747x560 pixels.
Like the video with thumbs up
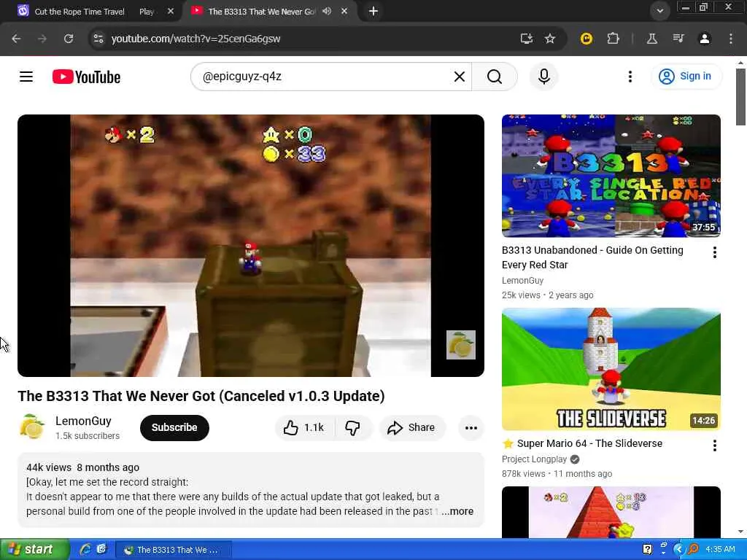(x=304, y=427)
